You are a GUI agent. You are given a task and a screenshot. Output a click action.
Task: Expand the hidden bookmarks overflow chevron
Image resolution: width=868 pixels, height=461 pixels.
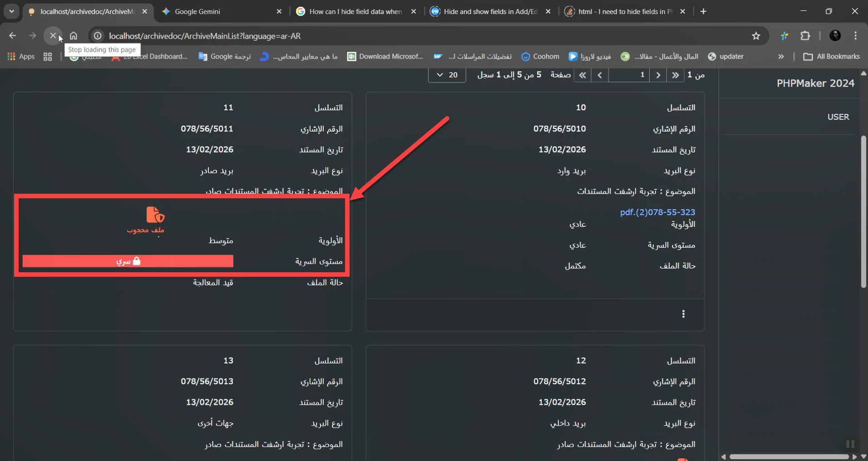tap(781, 57)
